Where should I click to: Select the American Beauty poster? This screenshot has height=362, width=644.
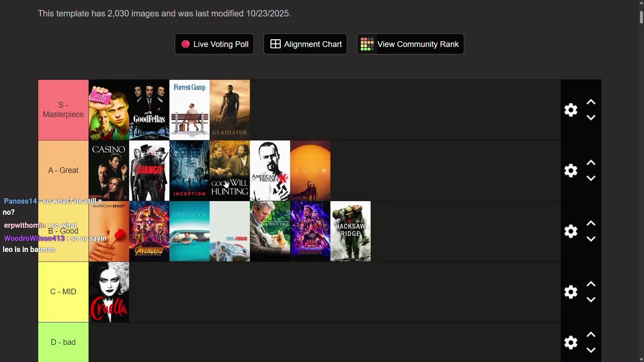click(x=109, y=231)
